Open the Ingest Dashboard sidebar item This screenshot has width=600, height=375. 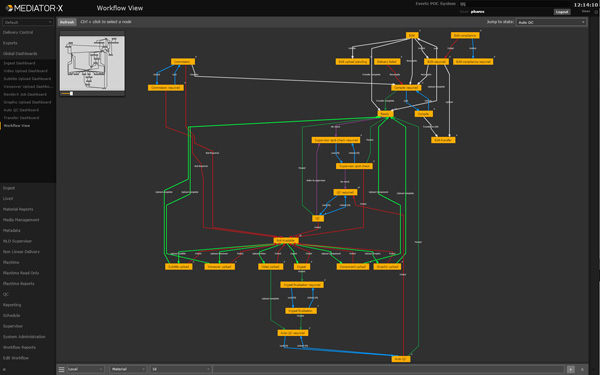point(20,63)
